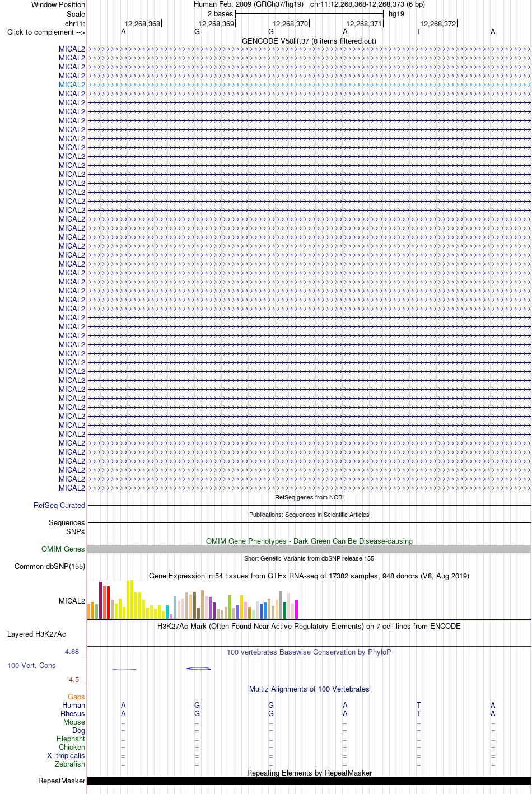Screen dimensions: 532x794
Task: Click the T base in the Human row
Action: pyautogui.click(x=419, y=705)
